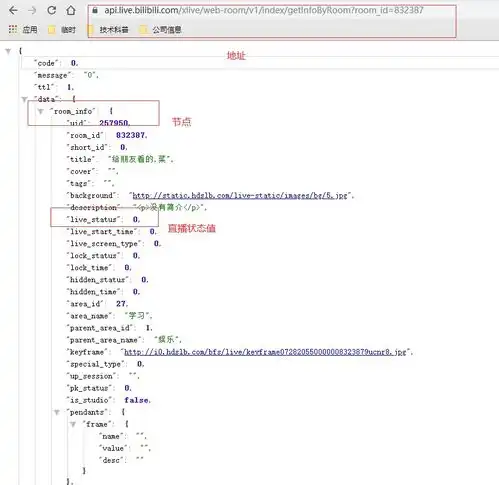The image size is (499, 485).
Task: Select the "keyframe" key
Action: [x=87, y=352]
